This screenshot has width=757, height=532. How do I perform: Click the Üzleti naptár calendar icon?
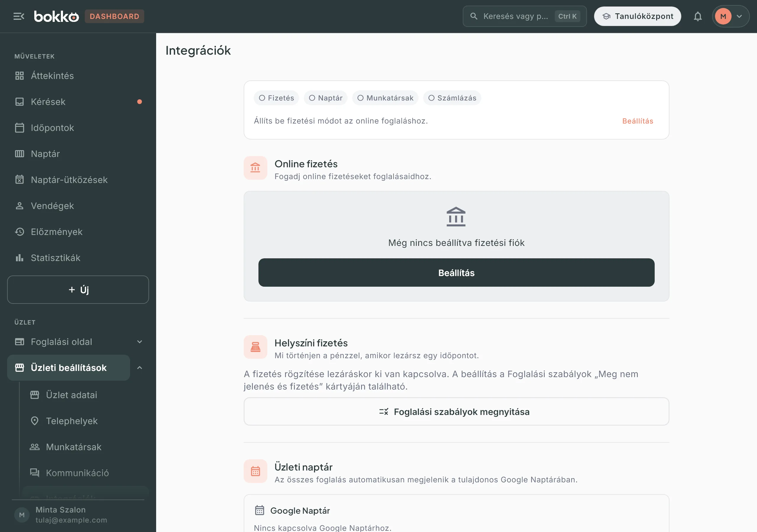tap(255, 471)
